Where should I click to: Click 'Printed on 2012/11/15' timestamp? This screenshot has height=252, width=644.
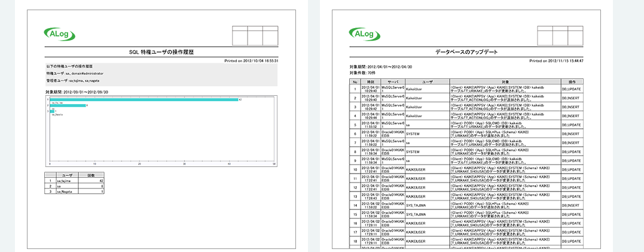557,60
